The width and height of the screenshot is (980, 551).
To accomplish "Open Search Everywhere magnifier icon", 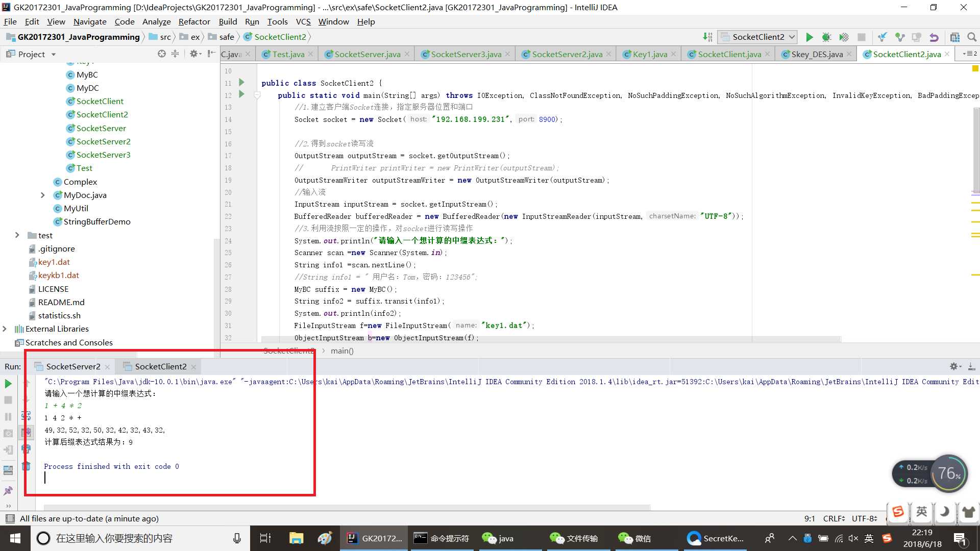I will (x=972, y=37).
